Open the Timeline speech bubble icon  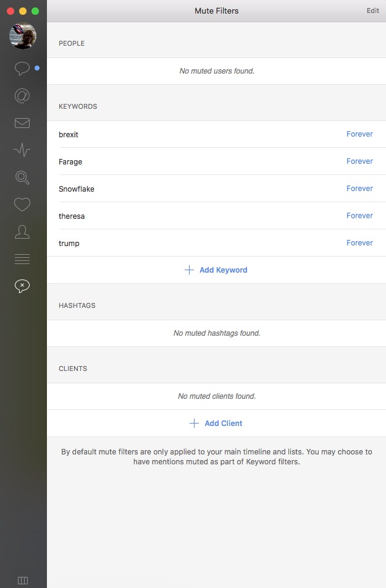pyautogui.click(x=22, y=69)
